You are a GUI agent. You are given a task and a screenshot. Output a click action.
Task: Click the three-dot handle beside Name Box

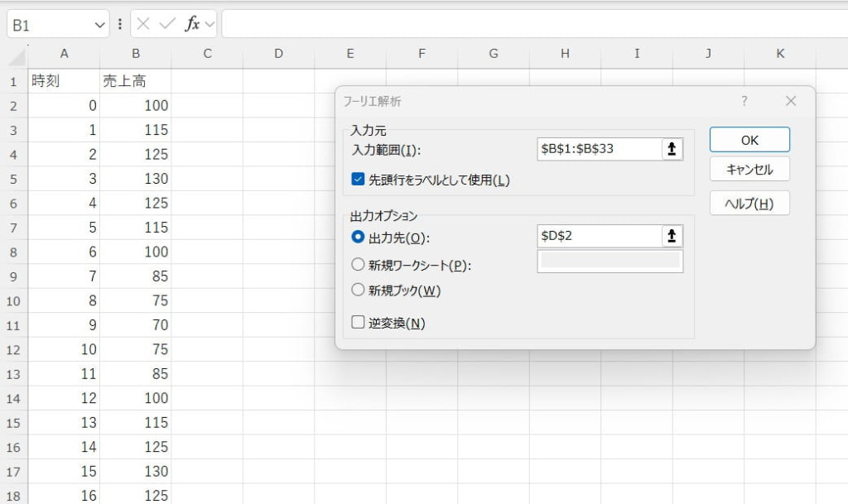click(121, 24)
